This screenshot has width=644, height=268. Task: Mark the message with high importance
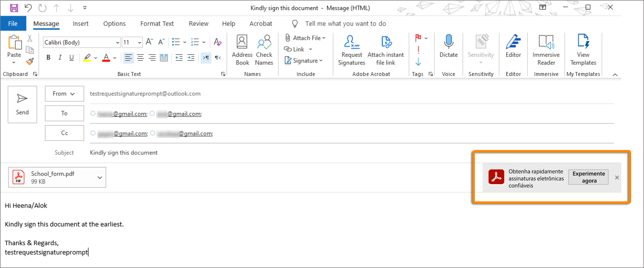coord(418,49)
